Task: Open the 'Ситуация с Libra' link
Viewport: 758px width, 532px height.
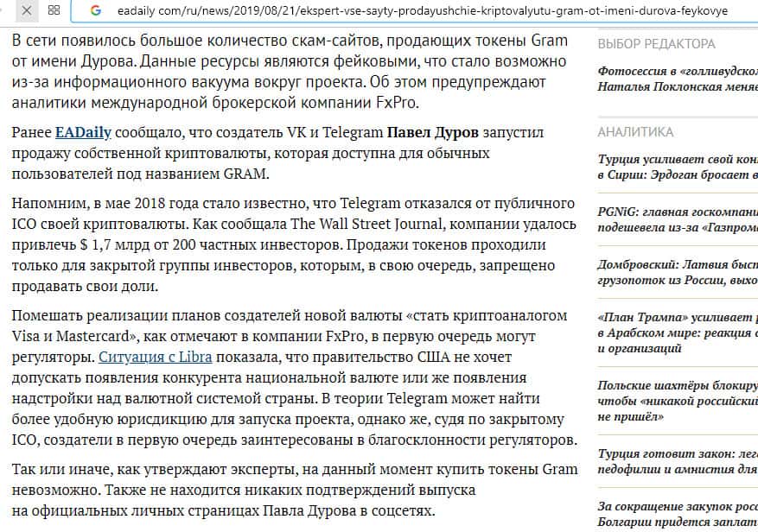Action: click(156, 357)
